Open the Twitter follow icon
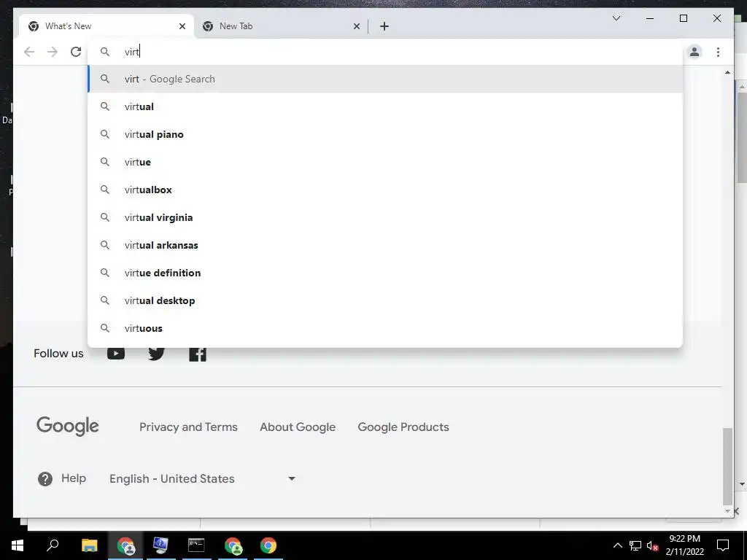Viewport: 747px width, 560px height. coord(156,354)
